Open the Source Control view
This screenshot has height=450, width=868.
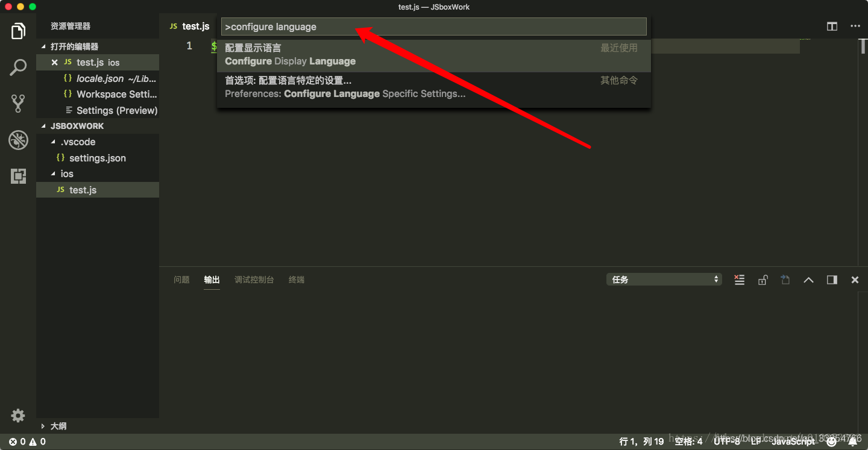(x=18, y=104)
